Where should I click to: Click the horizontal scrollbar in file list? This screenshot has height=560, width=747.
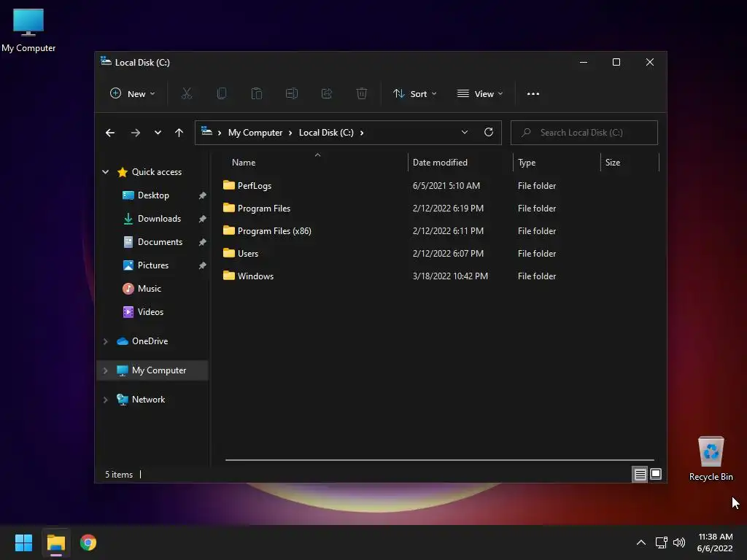point(439,460)
